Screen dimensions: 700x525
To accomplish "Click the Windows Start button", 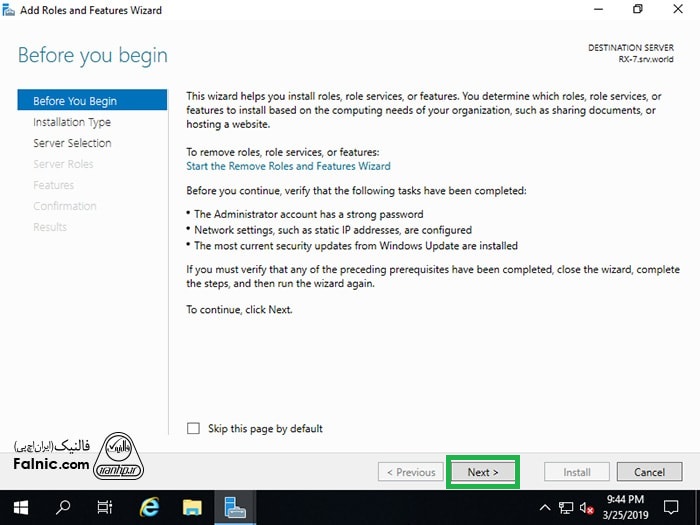I will (20, 507).
